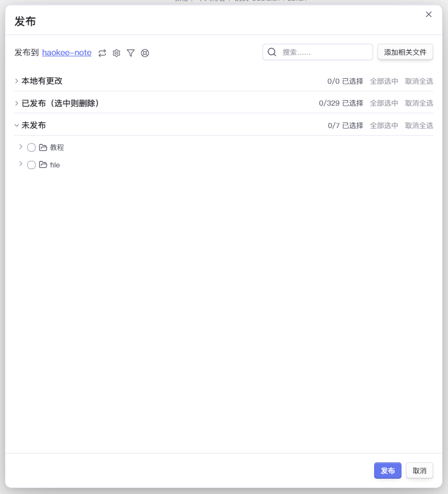Check the 教程 folder checkbox
The height and width of the screenshot is (494, 448).
[31, 147]
